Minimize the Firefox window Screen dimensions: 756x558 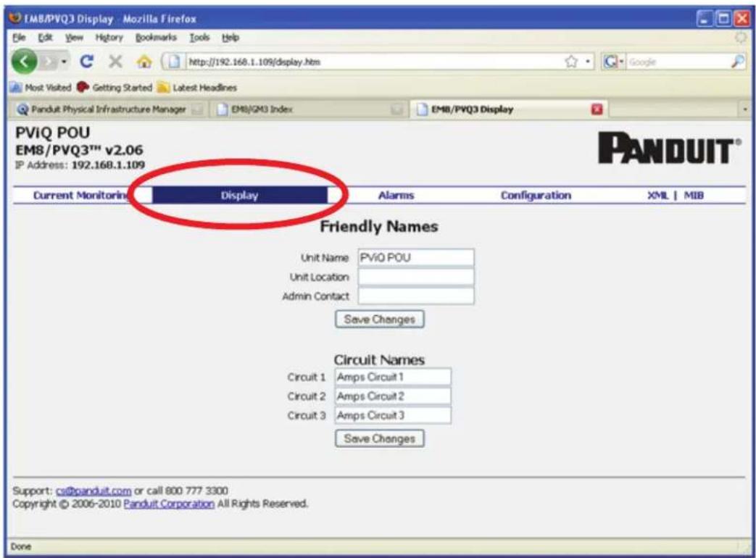click(x=705, y=19)
